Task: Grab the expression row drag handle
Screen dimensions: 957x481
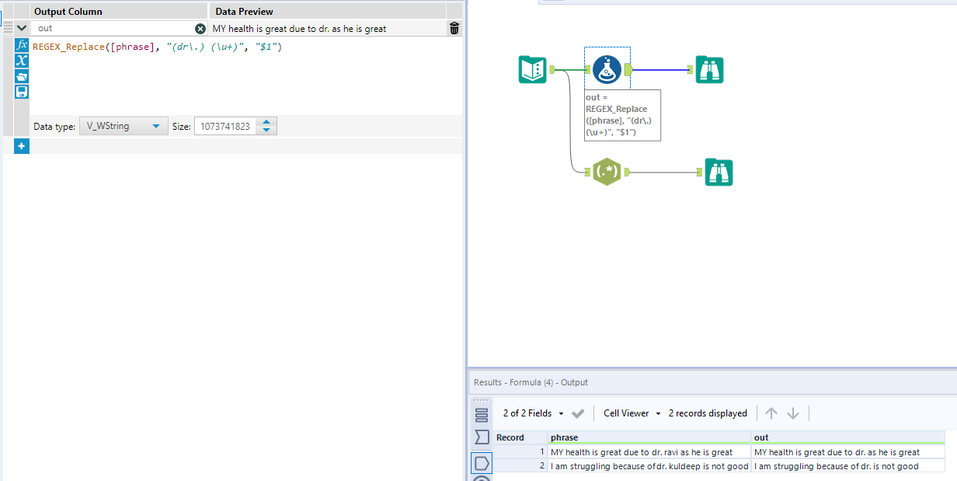Action: 8,28
